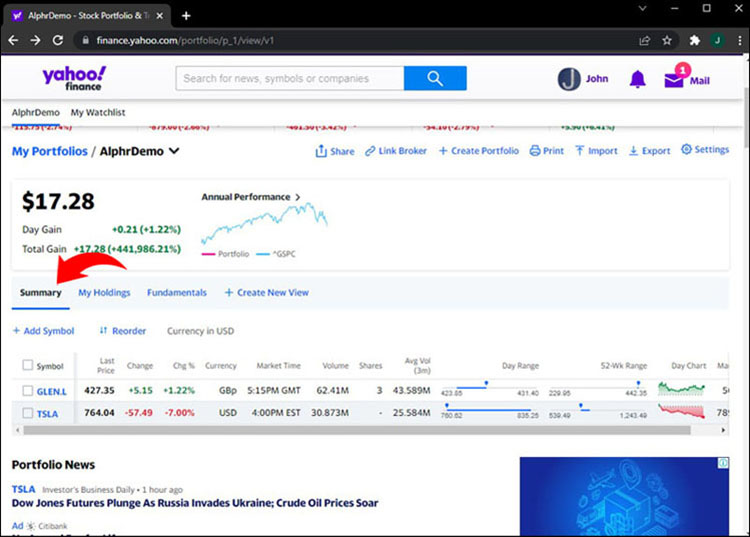Switch to the Summary view tab
This screenshot has width=750, height=537.
tap(41, 293)
